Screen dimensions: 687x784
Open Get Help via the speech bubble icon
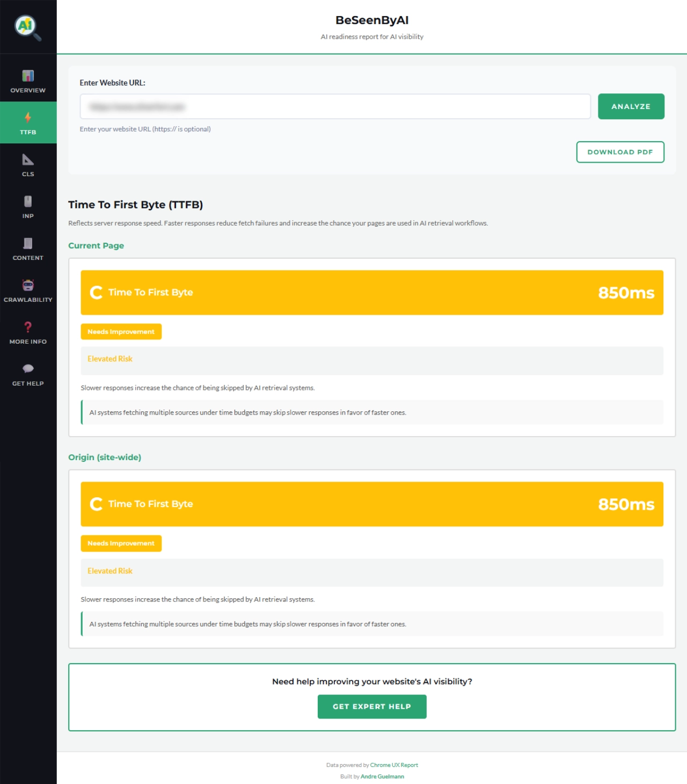(27, 368)
